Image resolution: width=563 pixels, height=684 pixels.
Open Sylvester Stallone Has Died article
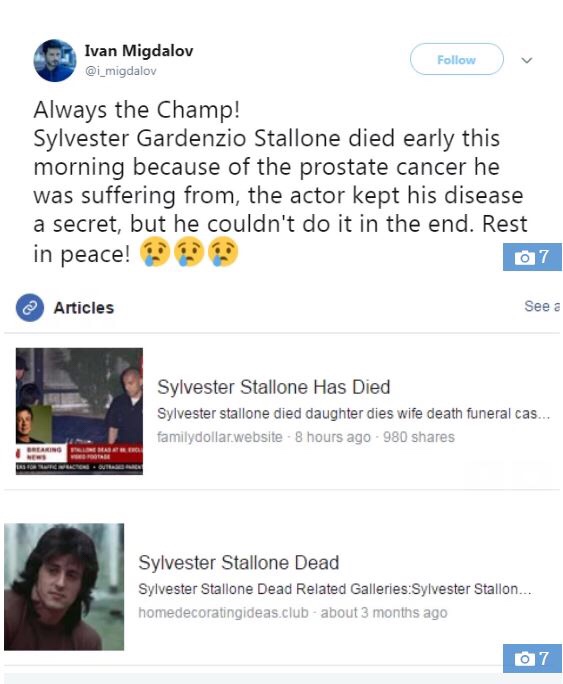click(273, 387)
